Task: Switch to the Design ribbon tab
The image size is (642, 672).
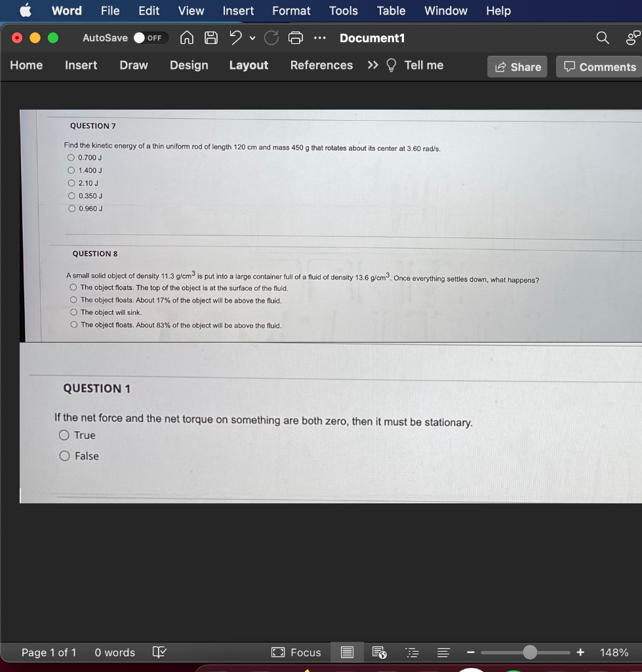Action: click(189, 65)
